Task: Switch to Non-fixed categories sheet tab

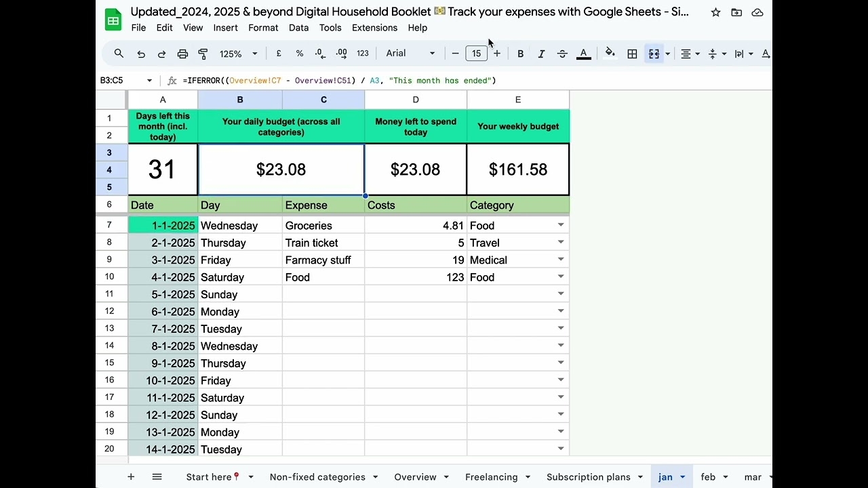Action: tap(317, 477)
